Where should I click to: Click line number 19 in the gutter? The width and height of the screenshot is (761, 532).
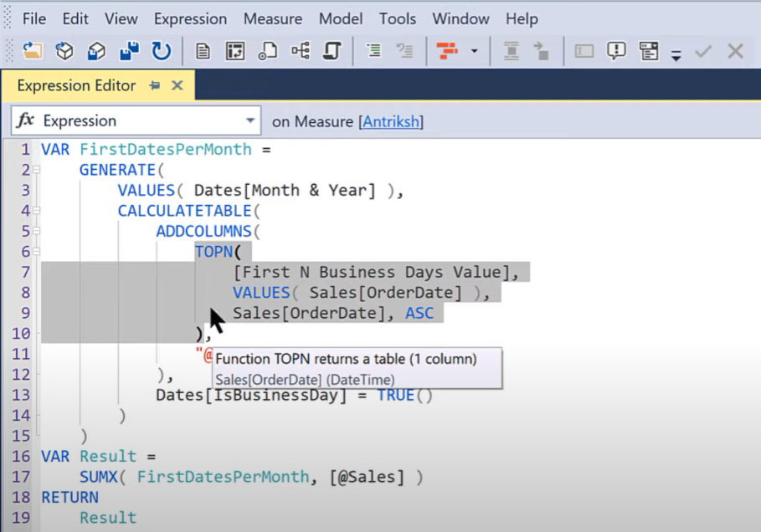tap(21, 518)
